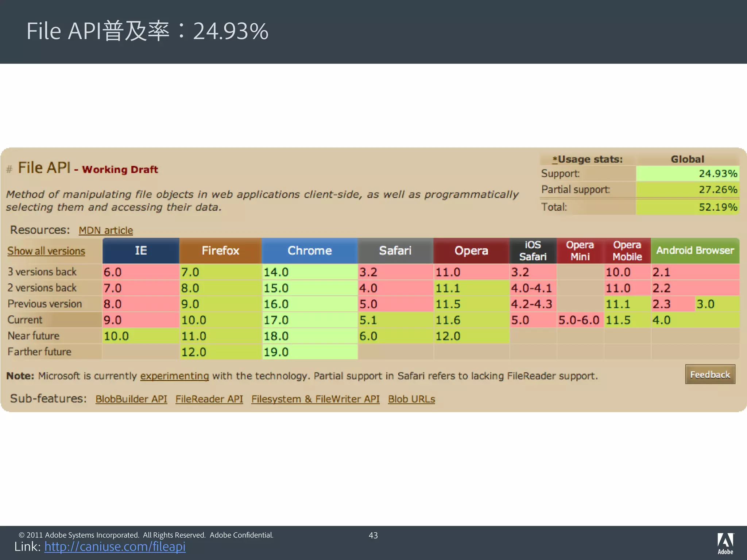Screen dimensions: 747x560
Task: Click the Opera Mini column header
Action: [x=580, y=251]
